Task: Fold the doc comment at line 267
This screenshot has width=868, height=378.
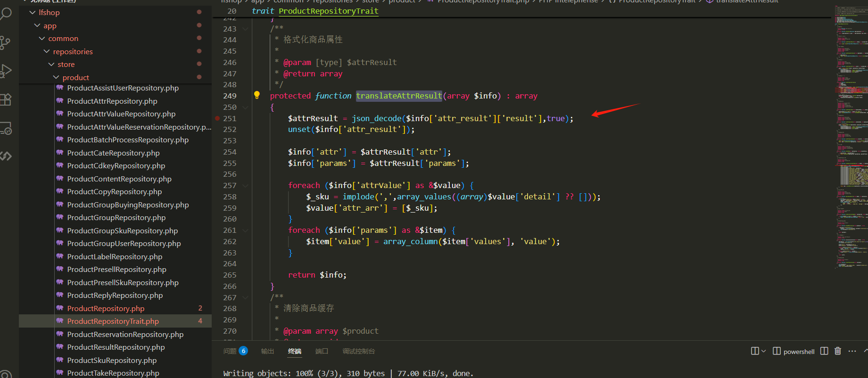Action: (x=246, y=297)
